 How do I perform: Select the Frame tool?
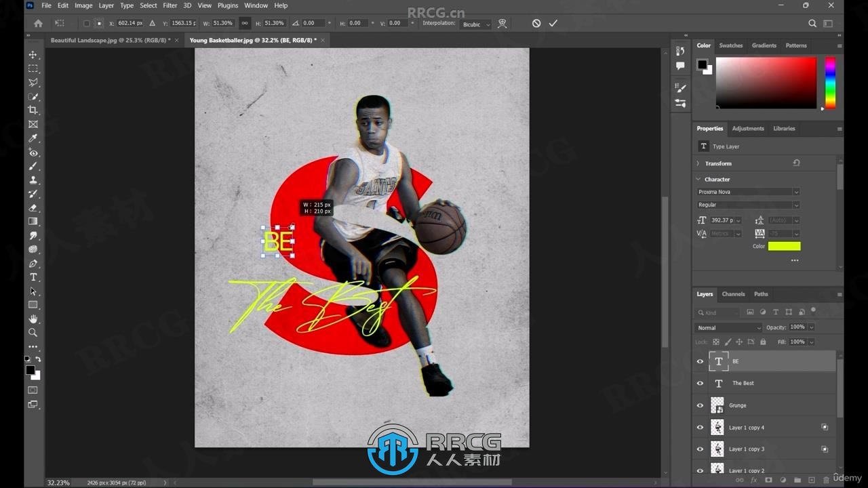(33, 125)
